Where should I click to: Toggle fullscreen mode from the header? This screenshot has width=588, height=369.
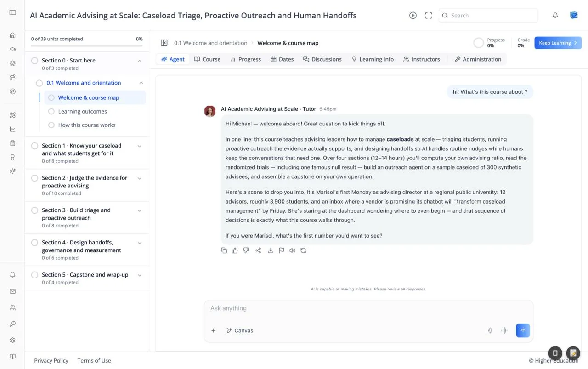(429, 16)
